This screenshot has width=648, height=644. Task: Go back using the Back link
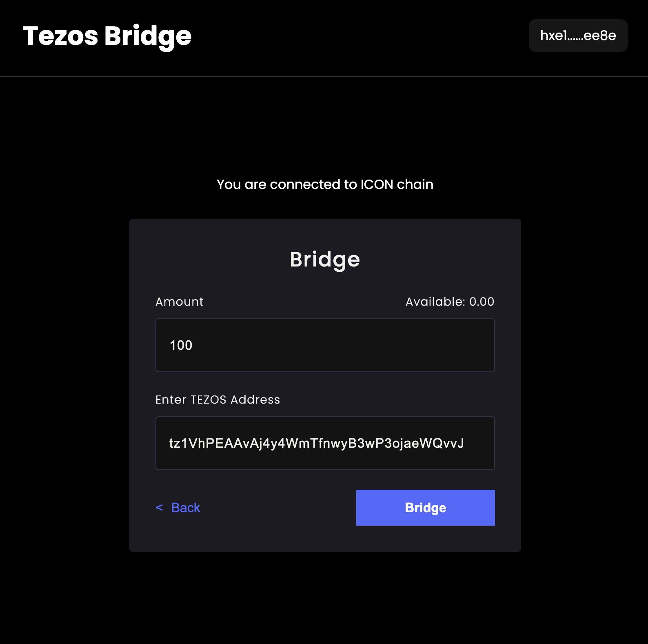pyautogui.click(x=186, y=508)
